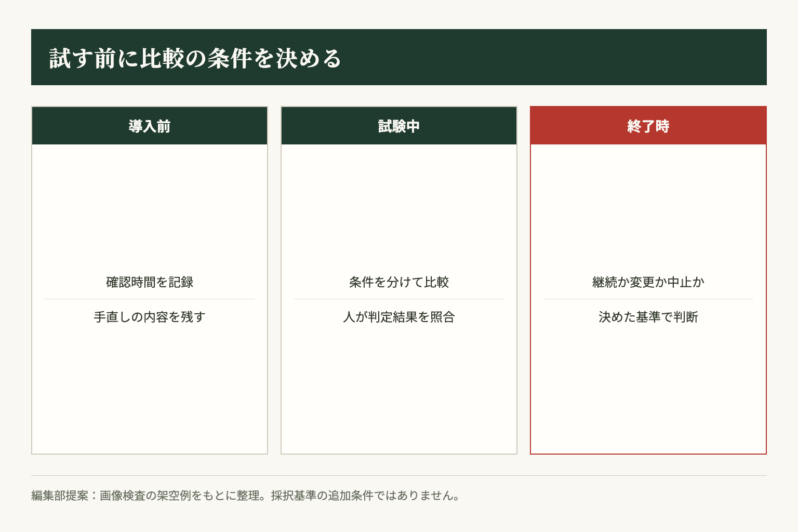The width and height of the screenshot is (798, 532).
Task: Select the 試験中 column header
Action: coord(399,126)
